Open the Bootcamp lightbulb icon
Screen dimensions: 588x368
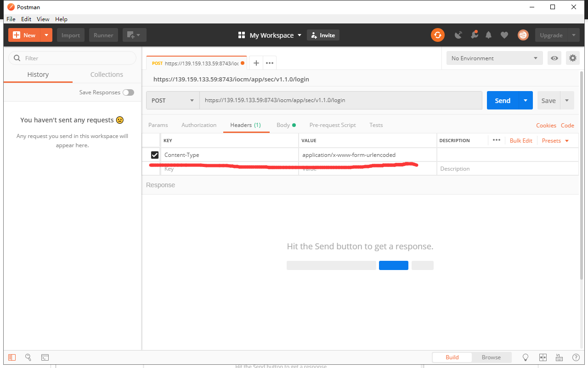click(526, 357)
